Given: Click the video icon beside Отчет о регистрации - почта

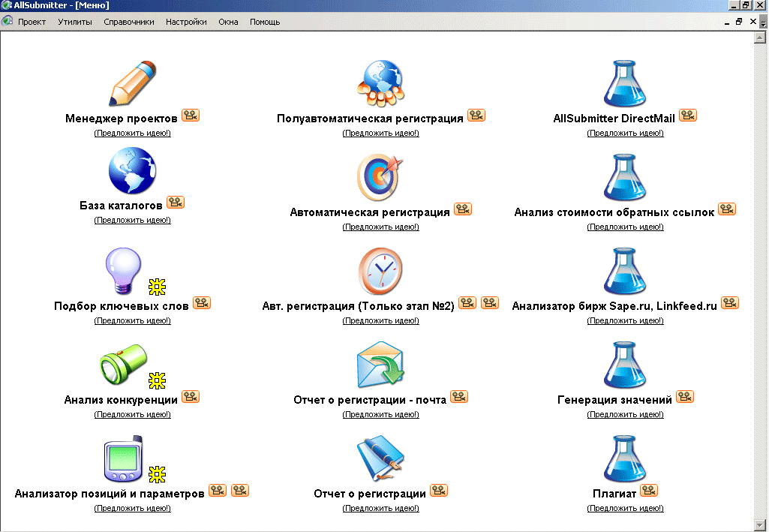Looking at the screenshot, I should point(459,397).
